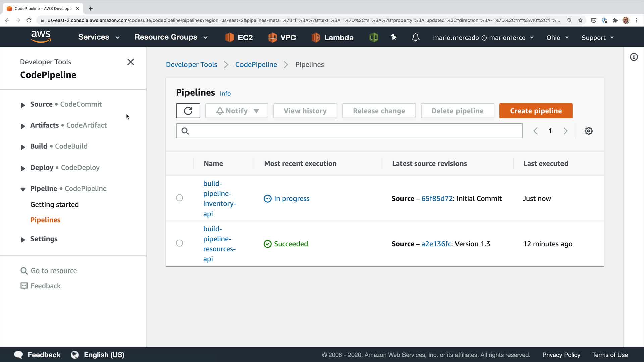Close the Developer Tools side navigation
Screen dimensions: 644x362
131,62
